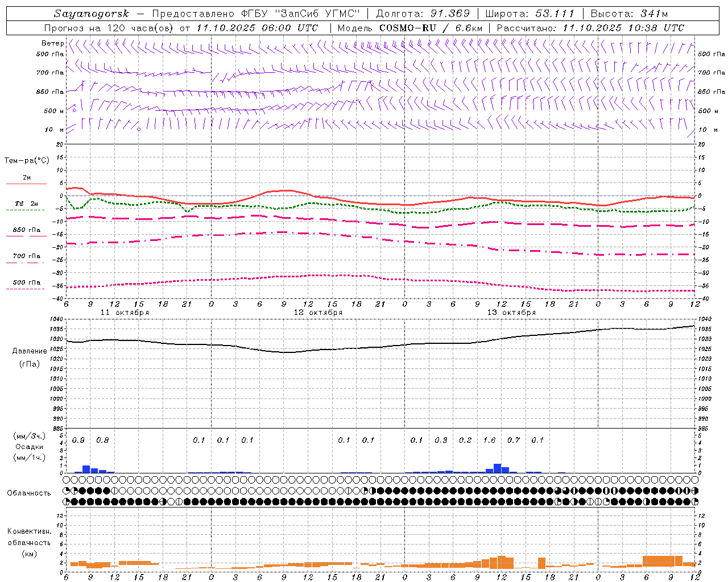The image size is (728, 582).
Task: Click the 'Широта: 53.111' header field
Action: (530, 14)
